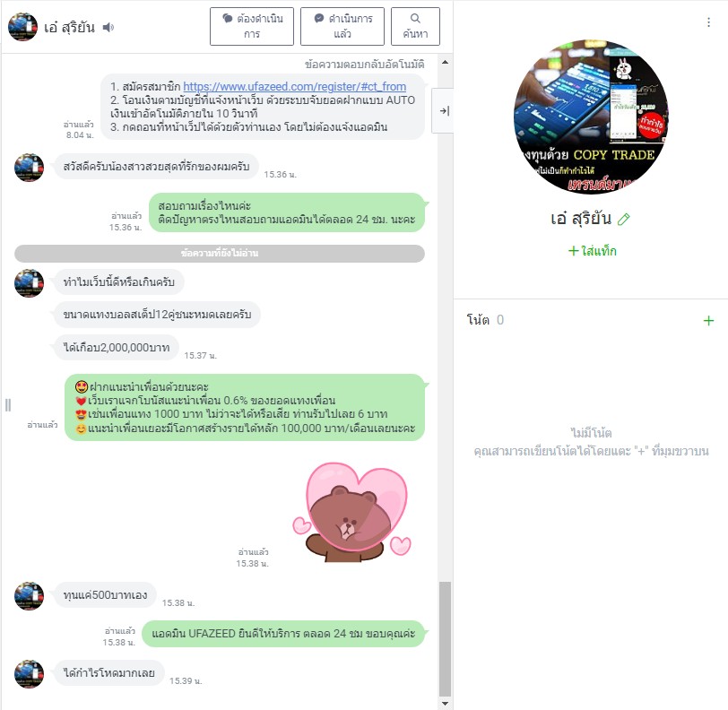Viewport: 728px width, 710px height.
Task: Click the avatar in the chat header
Action: point(22,27)
